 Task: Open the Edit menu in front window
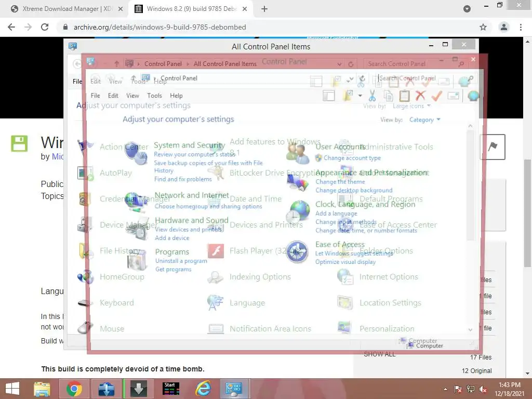pos(113,96)
